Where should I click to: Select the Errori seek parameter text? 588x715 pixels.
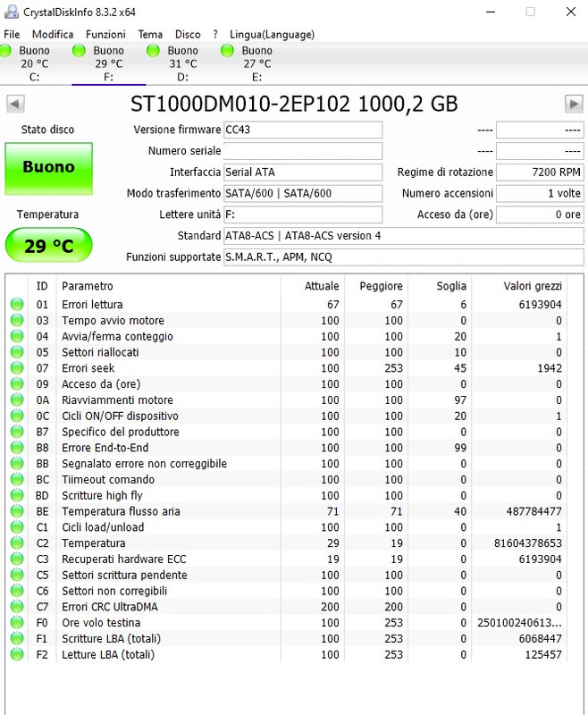click(x=88, y=368)
